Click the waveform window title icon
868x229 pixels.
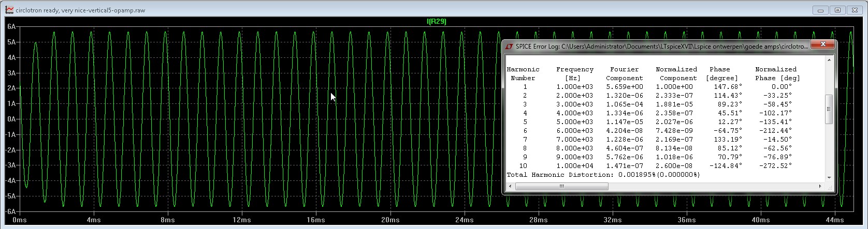click(9, 10)
